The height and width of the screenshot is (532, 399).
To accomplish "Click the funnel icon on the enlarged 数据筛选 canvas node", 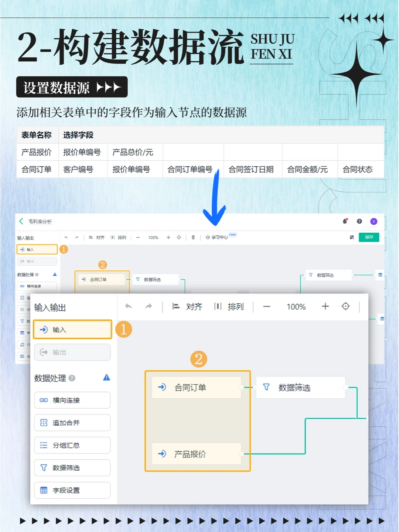I will [266, 387].
